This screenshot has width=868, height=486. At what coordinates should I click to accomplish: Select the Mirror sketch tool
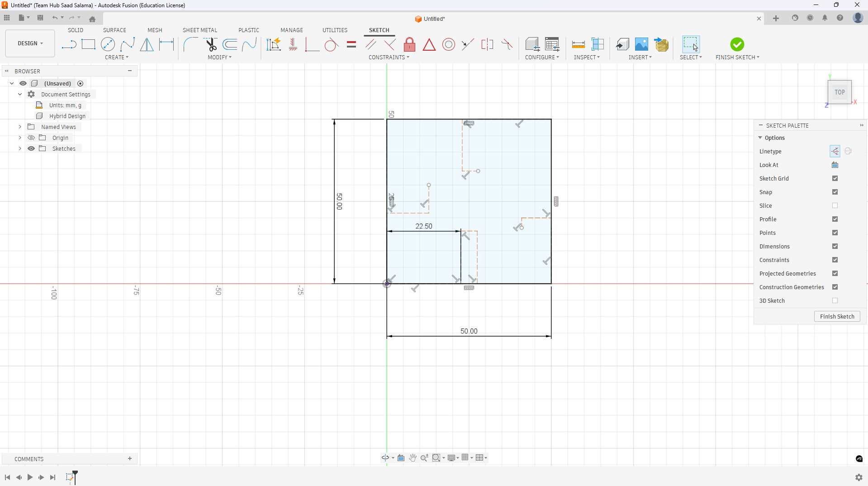click(147, 44)
